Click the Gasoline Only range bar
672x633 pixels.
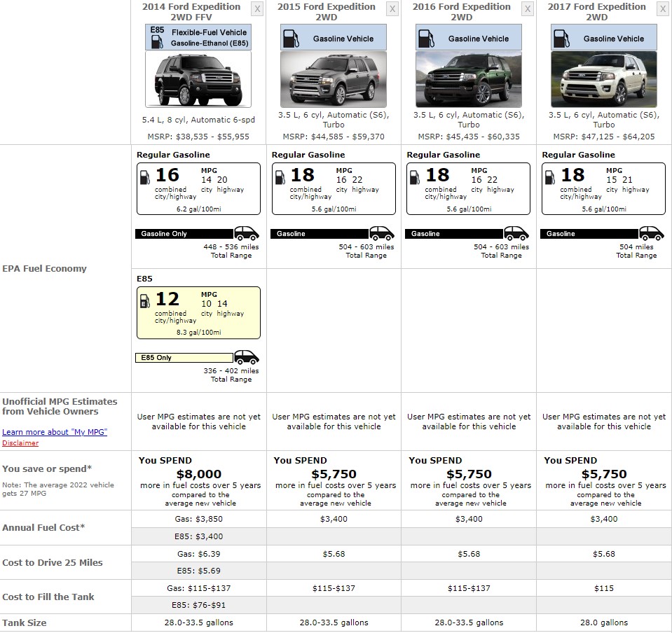pyautogui.click(x=184, y=234)
